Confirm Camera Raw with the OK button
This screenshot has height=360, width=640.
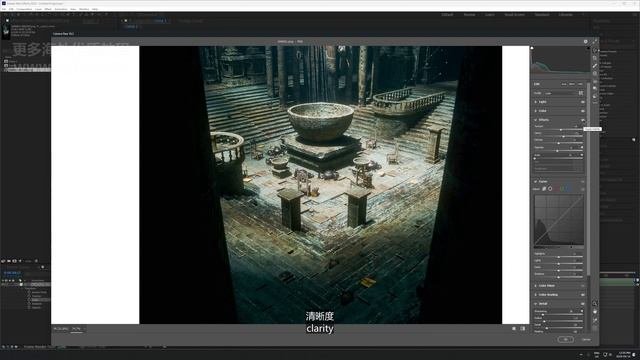pyautogui.click(x=565, y=339)
